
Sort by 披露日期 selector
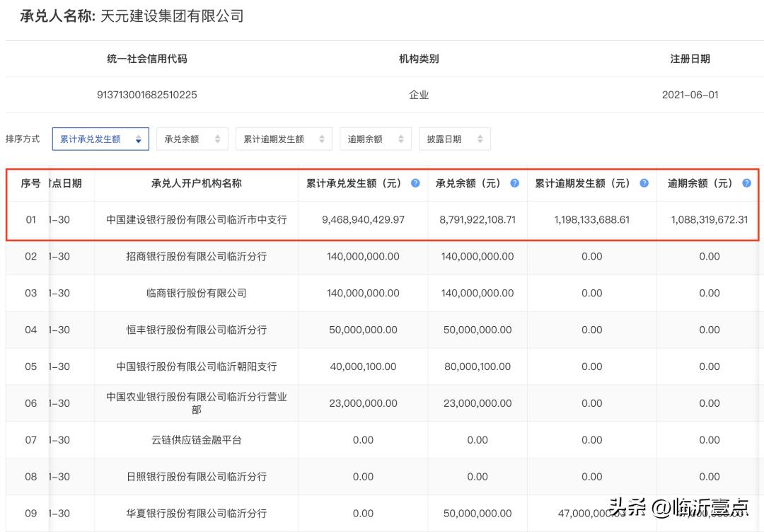(x=455, y=139)
